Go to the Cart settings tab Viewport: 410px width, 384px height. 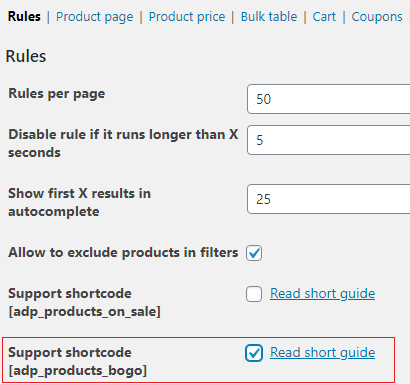click(324, 17)
